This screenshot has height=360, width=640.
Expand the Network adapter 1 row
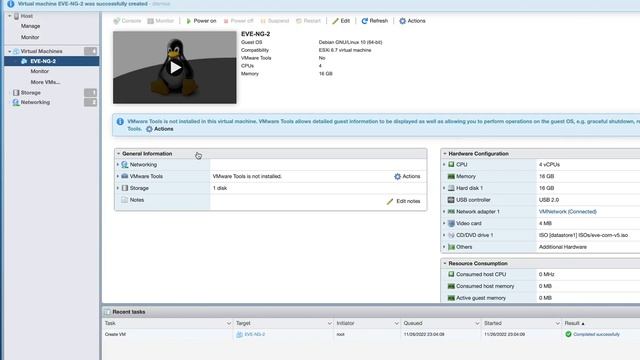[x=444, y=212]
